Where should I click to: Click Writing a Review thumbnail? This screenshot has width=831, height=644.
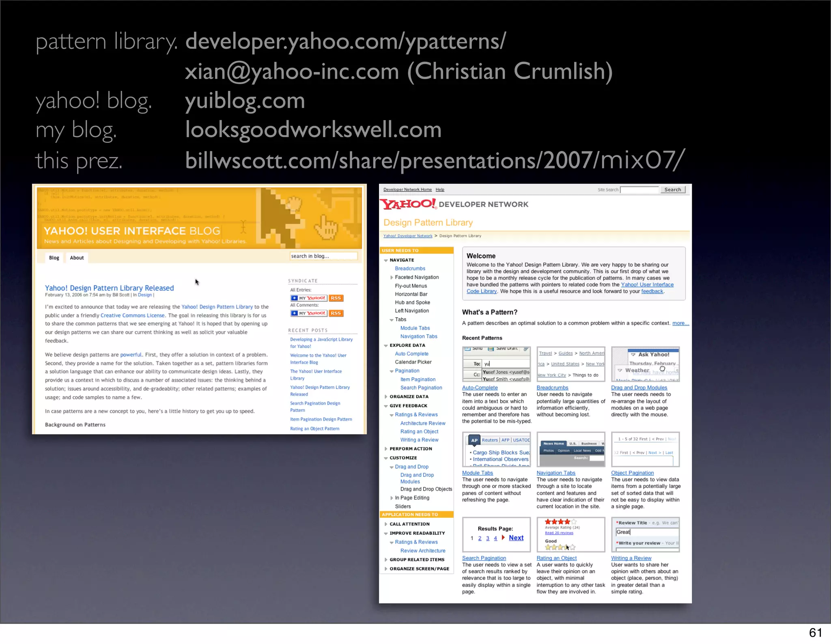pyautogui.click(x=646, y=534)
